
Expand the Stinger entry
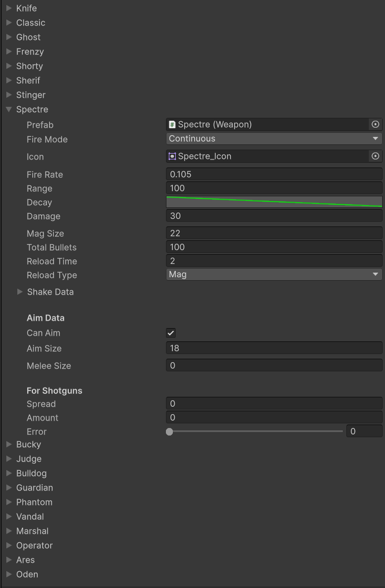pyautogui.click(x=9, y=95)
